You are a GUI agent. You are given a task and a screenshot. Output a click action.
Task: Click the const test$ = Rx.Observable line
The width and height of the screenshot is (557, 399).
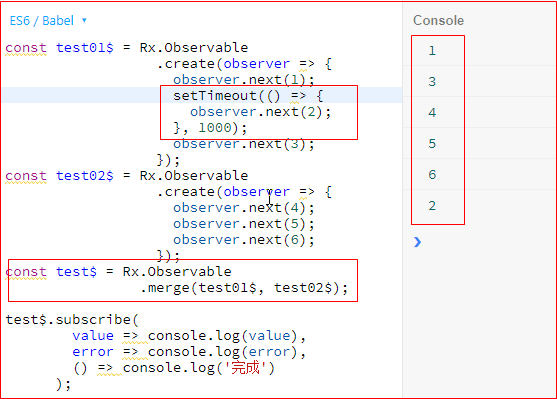118,272
